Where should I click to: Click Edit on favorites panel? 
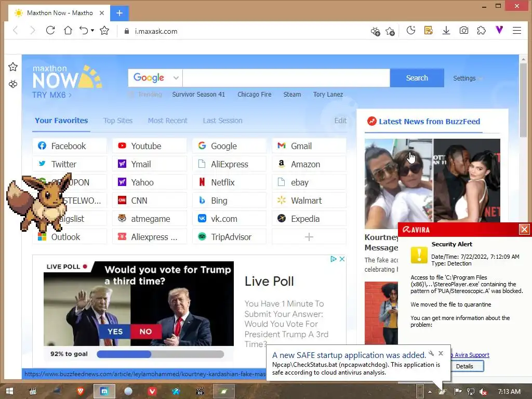340,121
